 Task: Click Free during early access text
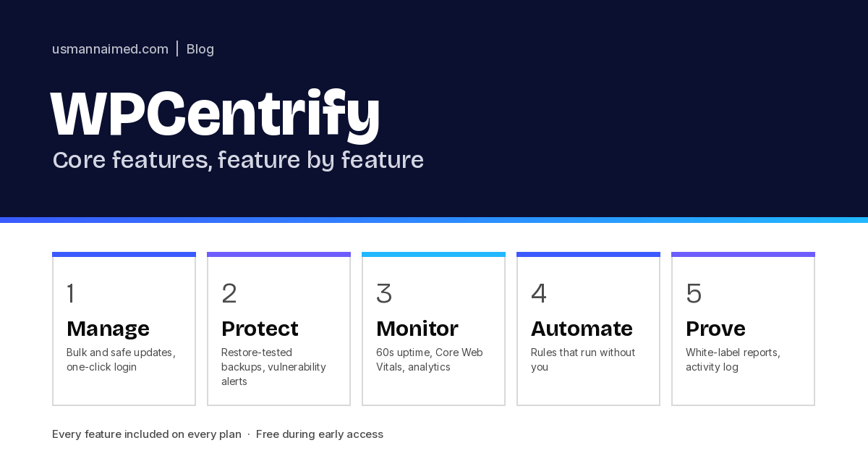[x=320, y=434]
